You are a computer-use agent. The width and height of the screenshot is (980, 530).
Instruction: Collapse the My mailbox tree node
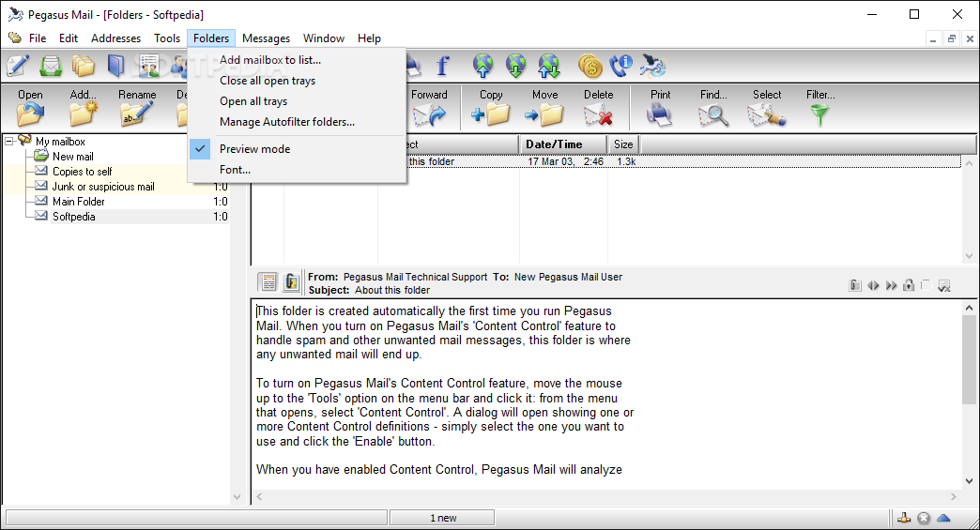click(8, 141)
